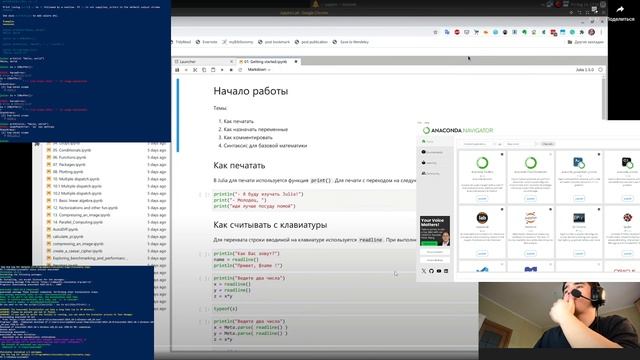Launch the Jupyter Notebook app tile
The width and height of the screenshot is (640, 360).
coord(531,253)
